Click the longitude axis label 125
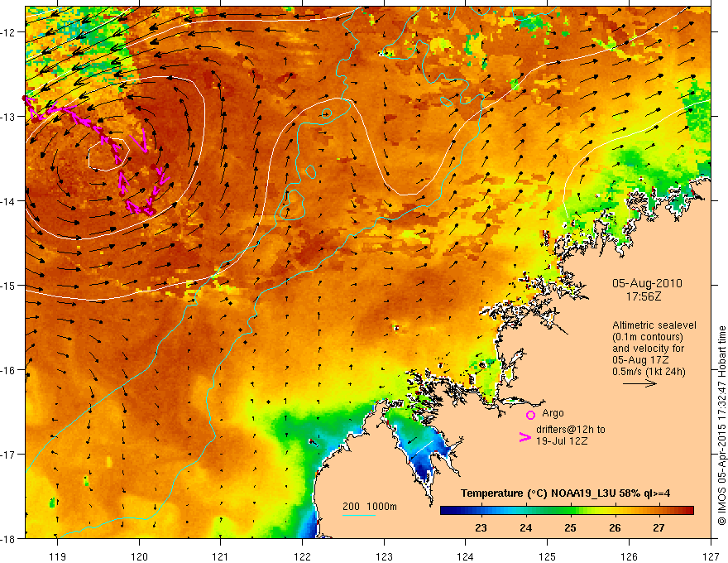 tap(548, 556)
